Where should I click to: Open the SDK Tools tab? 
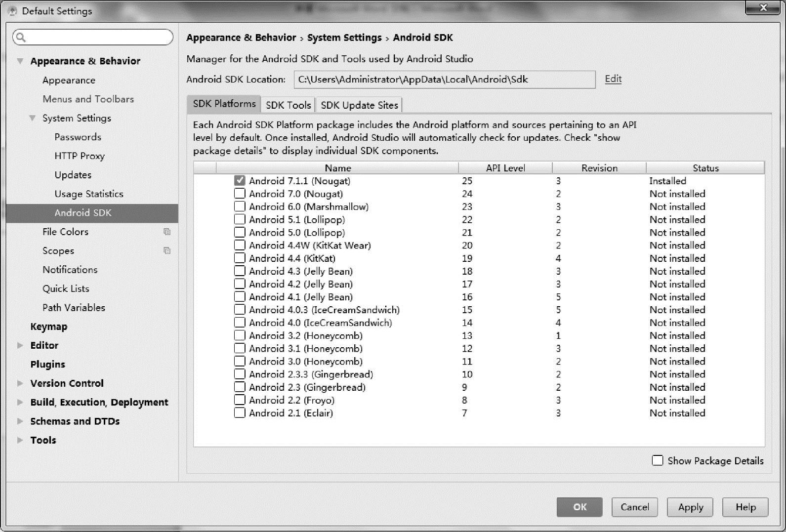coord(289,105)
